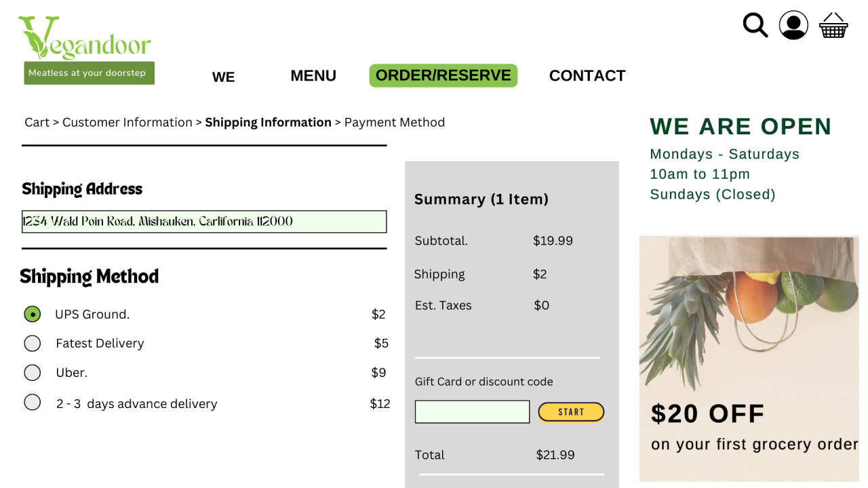868x488 pixels.
Task: Open the WE menu item
Action: tap(223, 77)
